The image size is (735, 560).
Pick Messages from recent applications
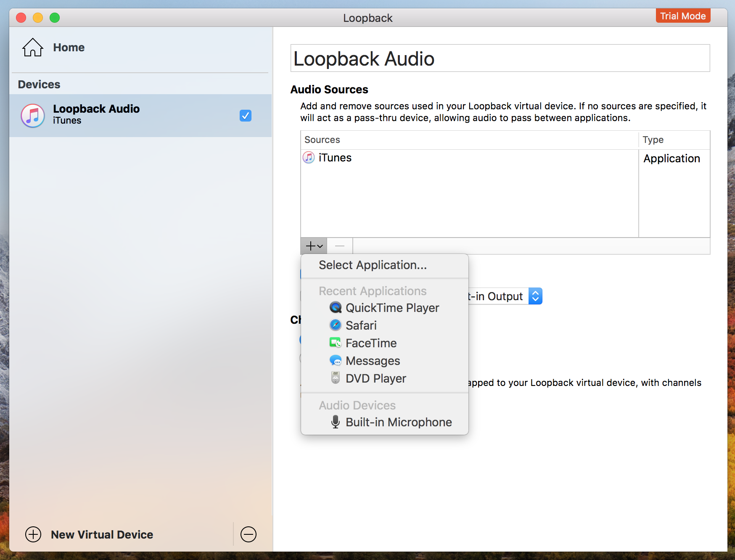click(x=385, y=361)
